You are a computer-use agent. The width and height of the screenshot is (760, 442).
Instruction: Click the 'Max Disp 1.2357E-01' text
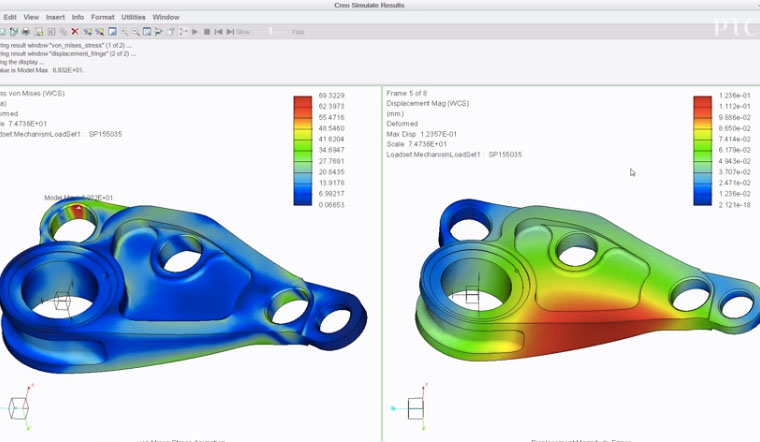click(x=422, y=134)
